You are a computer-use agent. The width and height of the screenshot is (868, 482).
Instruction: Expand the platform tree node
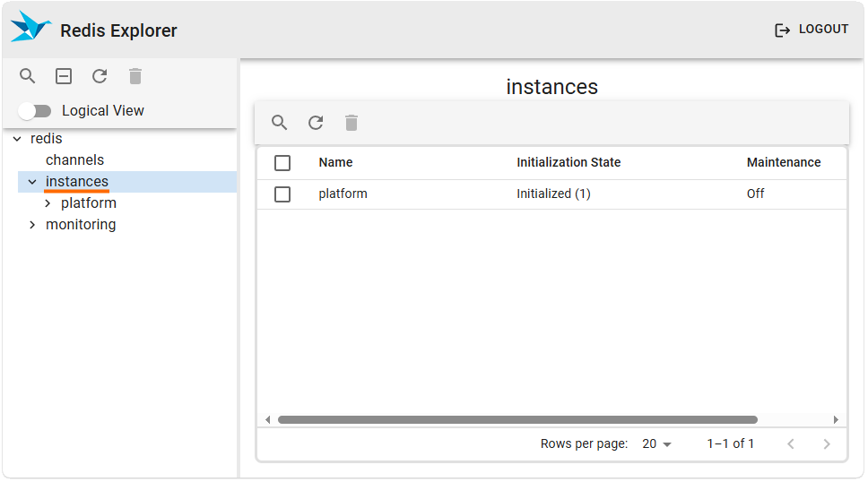48,203
